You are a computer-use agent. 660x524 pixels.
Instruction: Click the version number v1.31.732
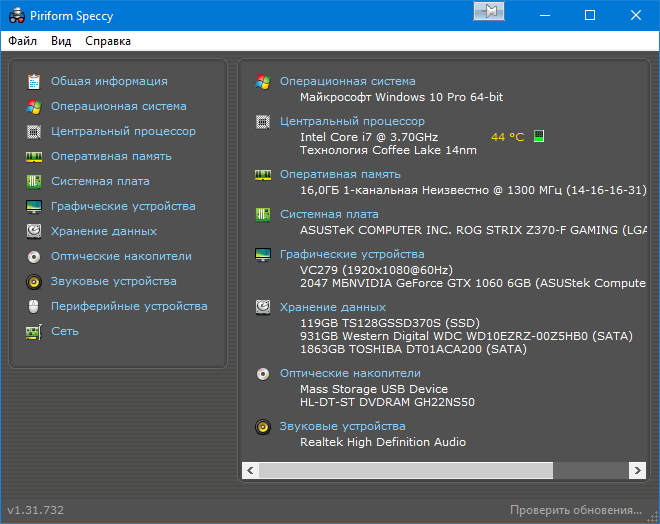point(35,510)
